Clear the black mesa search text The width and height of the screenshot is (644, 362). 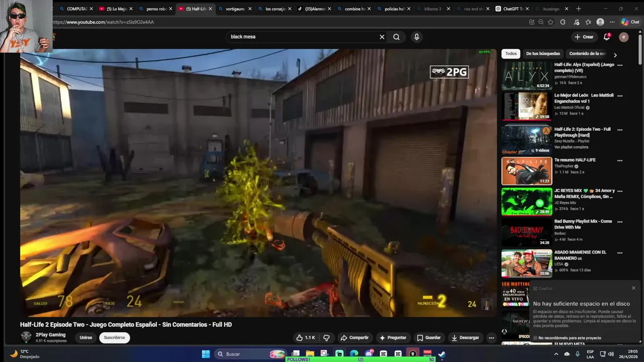point(382,37)
